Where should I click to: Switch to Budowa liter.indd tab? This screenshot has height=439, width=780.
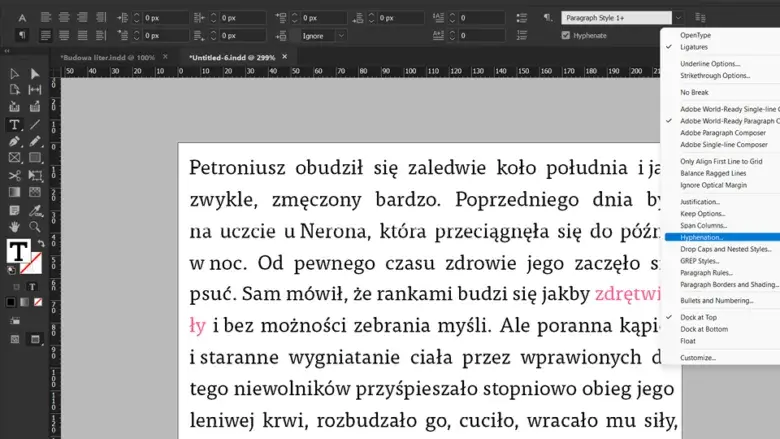coord(107,58)
